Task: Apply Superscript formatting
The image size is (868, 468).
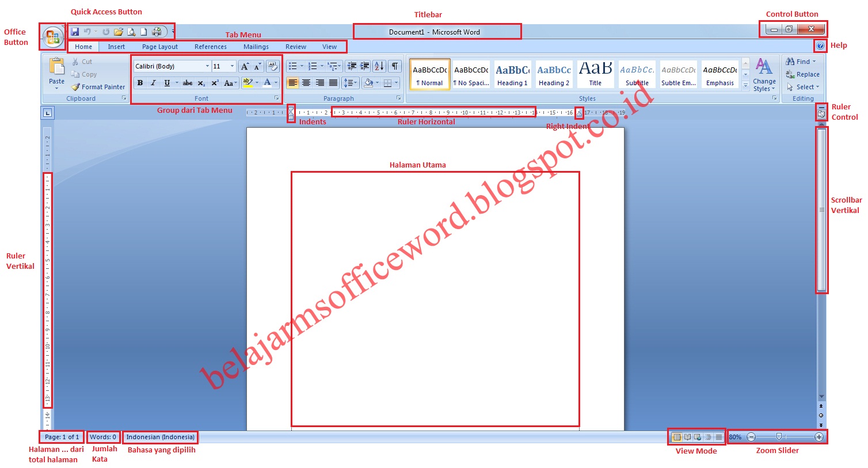Action: point(215,83)
